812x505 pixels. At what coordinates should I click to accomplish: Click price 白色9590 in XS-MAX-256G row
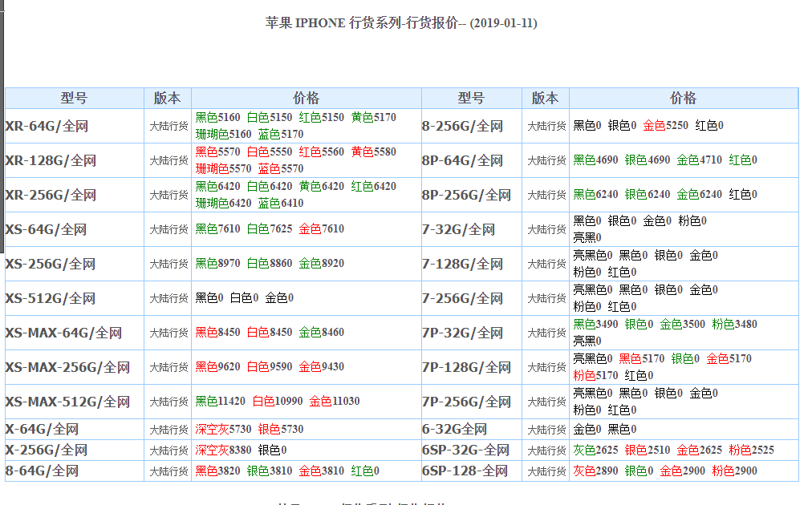tap(270, 367)
